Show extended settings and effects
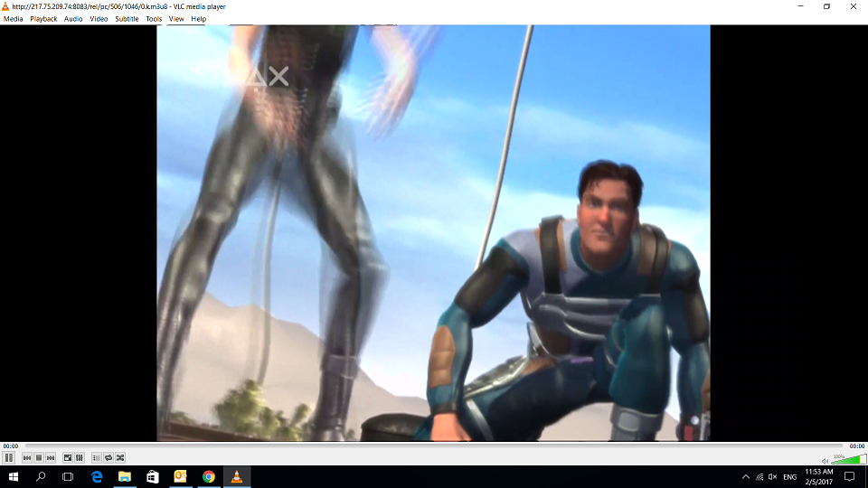Image resolution: width=868 pixels, height=488 pixels. [80, 457]
